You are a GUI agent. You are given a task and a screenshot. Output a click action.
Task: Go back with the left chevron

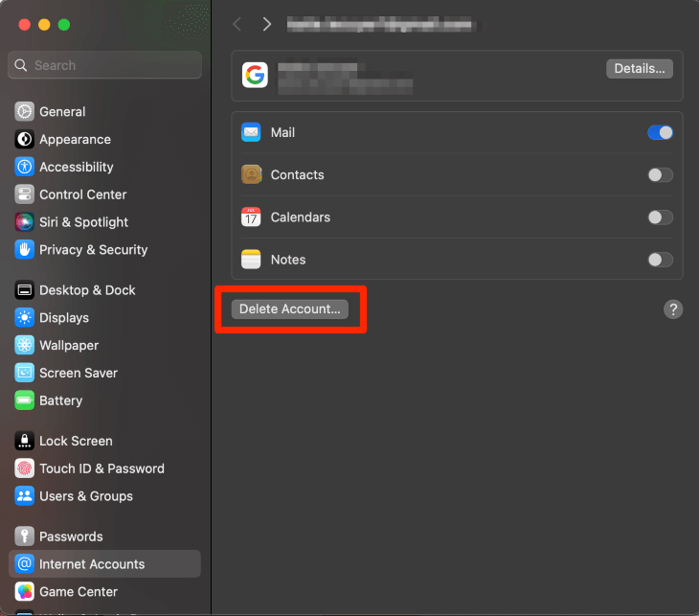237,24
